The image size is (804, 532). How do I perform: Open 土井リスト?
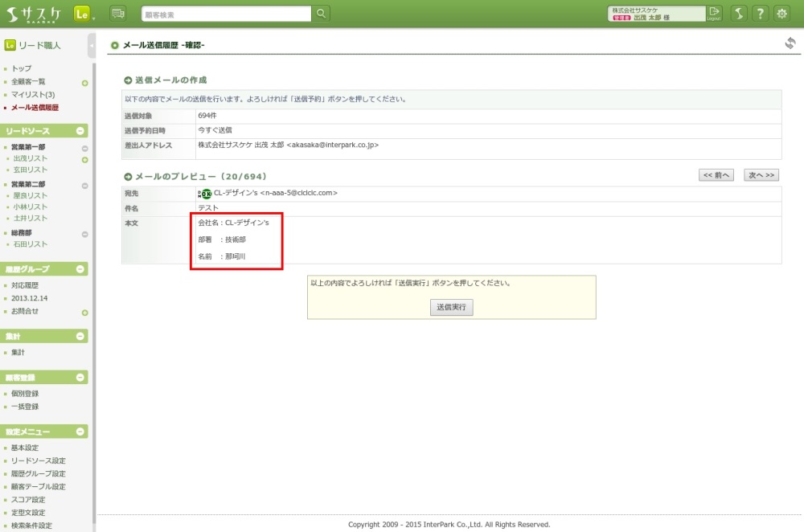(x=31, y=218)
